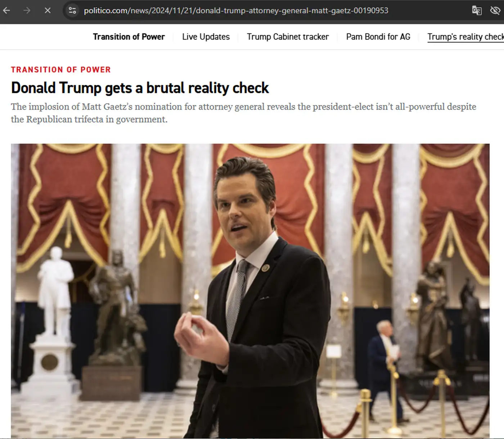Open the Pam Bondi for AG link
Image resolution: width=504 pixels, height=439 pixels.
pos(378,37)
